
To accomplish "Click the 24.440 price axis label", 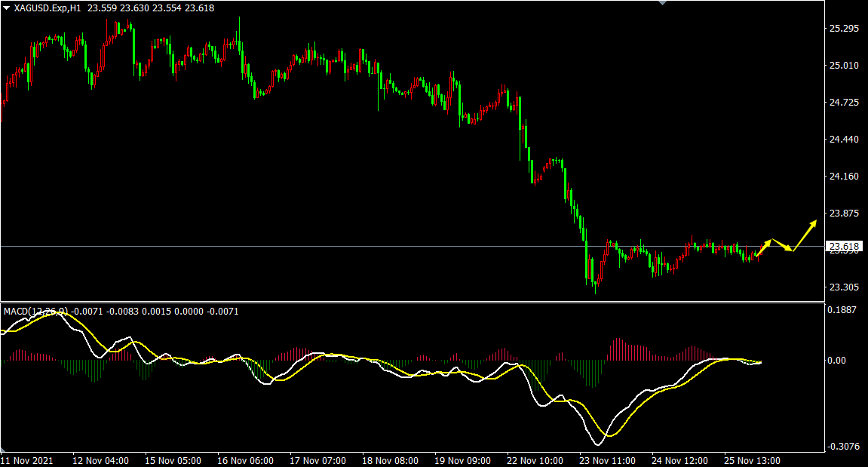I will [844, 140].
